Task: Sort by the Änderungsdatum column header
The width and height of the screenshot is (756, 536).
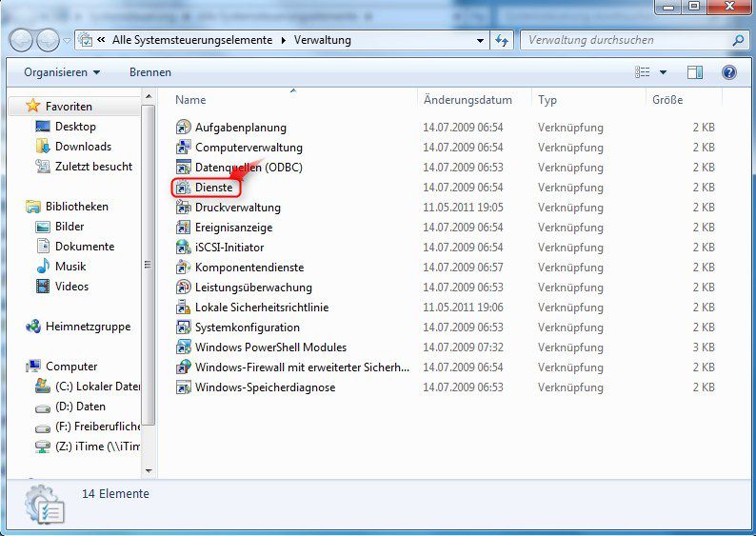Action: coord(468,100)
